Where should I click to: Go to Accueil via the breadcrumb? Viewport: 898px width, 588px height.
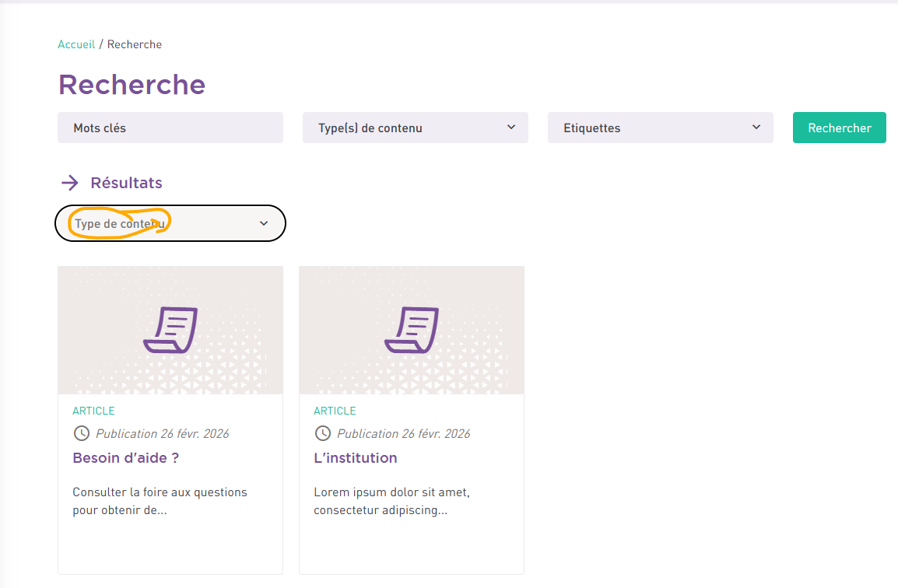76,44
